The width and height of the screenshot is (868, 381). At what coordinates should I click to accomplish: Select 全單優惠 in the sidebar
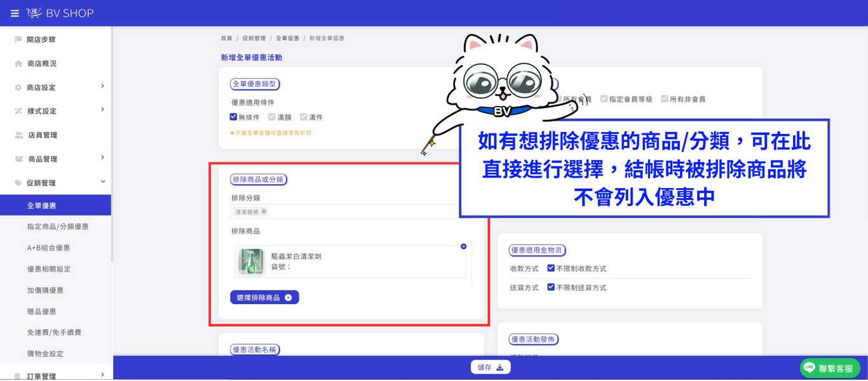pyautogui.click(x=55, y=206)
